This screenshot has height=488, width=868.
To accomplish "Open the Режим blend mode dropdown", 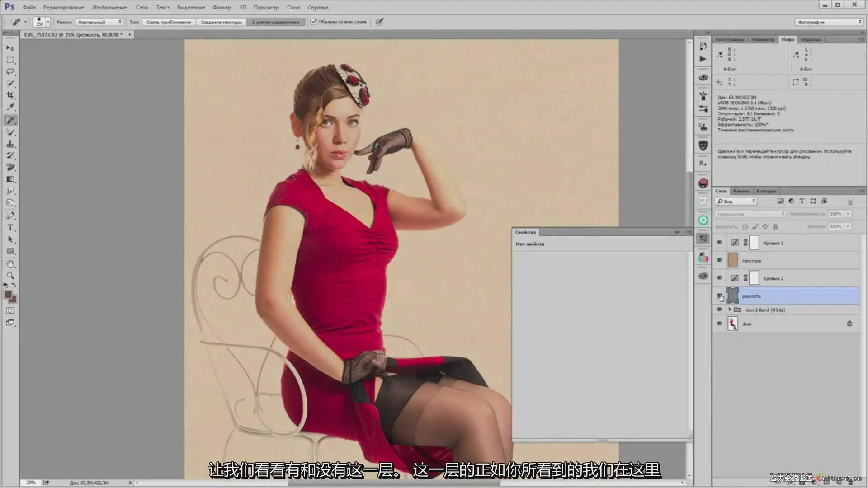I will click(x=99, y=22).
